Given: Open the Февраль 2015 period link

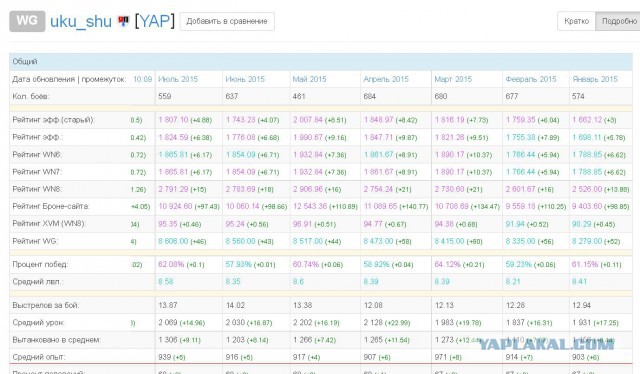Looking at the screenshot, I should pos(531,79).
